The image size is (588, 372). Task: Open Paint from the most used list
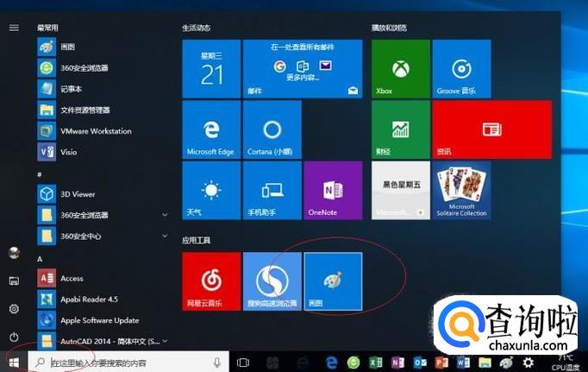pos(102,47)
